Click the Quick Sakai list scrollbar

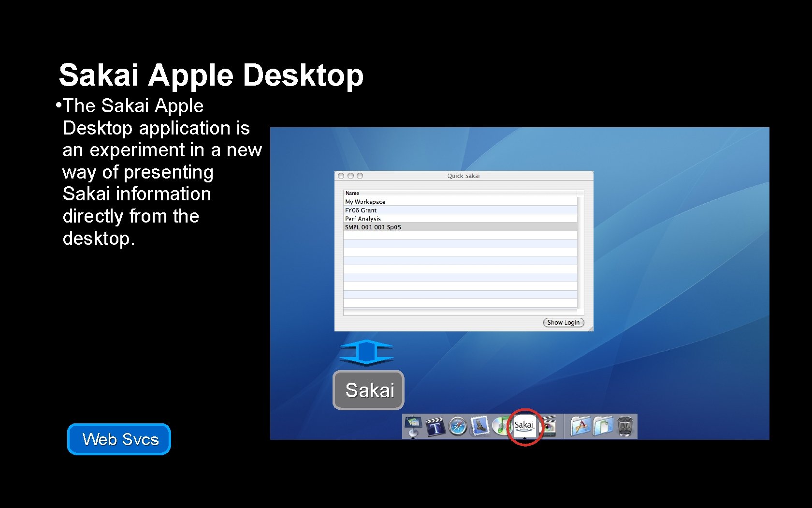pos(580,252)
